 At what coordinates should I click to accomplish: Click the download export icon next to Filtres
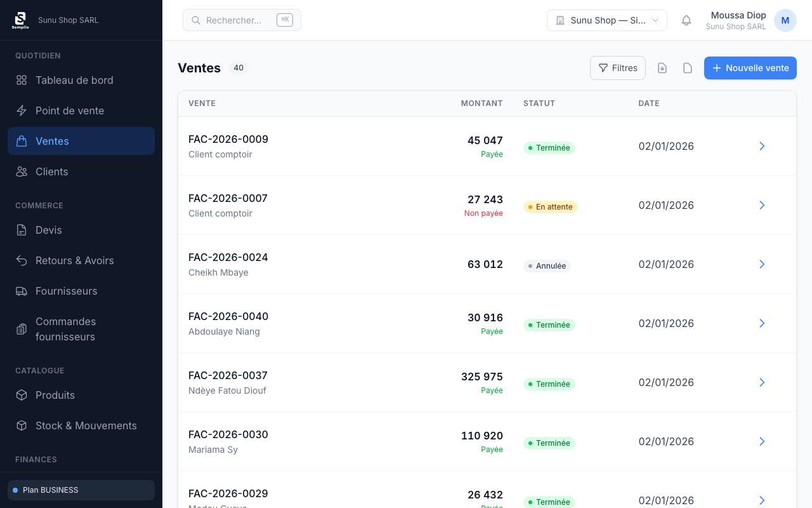coord(662,68)
